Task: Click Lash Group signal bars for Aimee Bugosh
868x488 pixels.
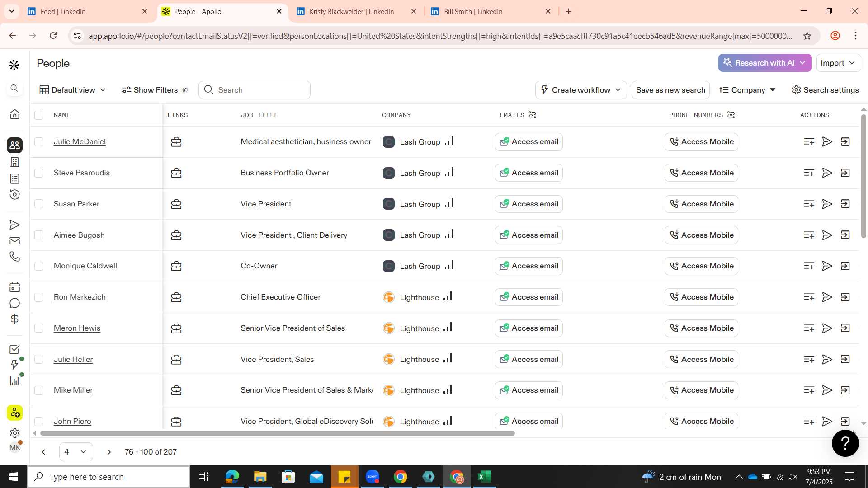Action: point(449,234)
